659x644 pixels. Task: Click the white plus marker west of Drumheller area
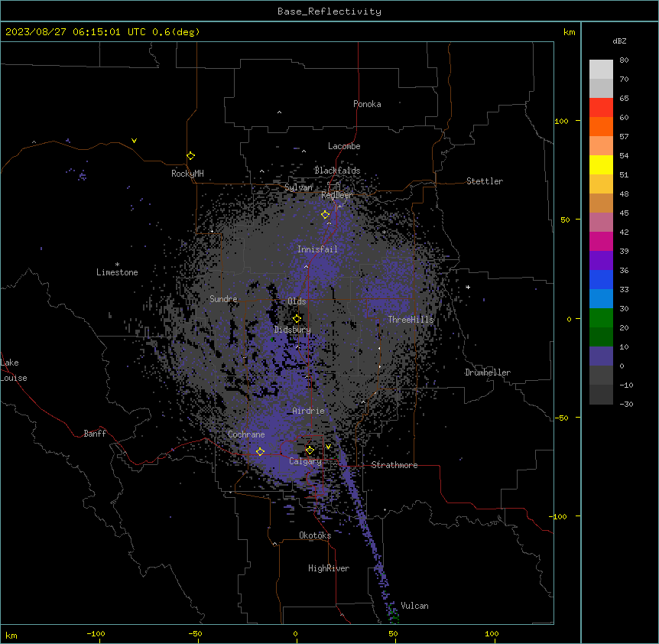pyautogui.click(x=468, y=287)
